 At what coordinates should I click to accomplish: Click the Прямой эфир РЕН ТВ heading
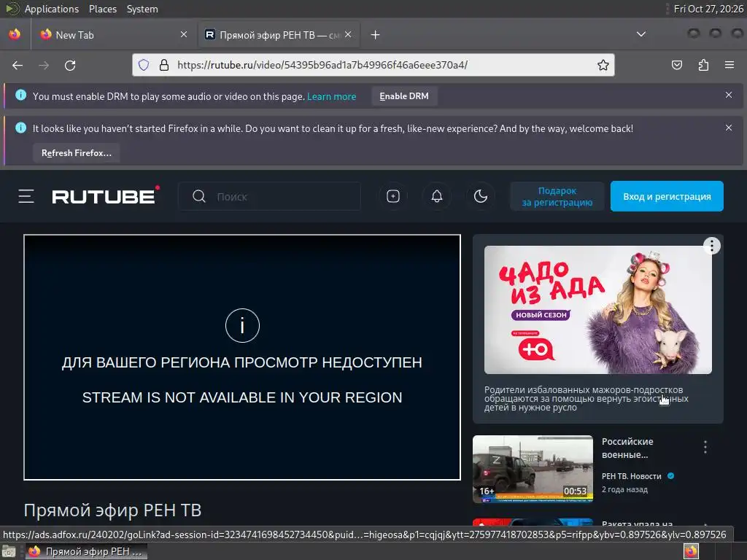(x=112, y=510)
